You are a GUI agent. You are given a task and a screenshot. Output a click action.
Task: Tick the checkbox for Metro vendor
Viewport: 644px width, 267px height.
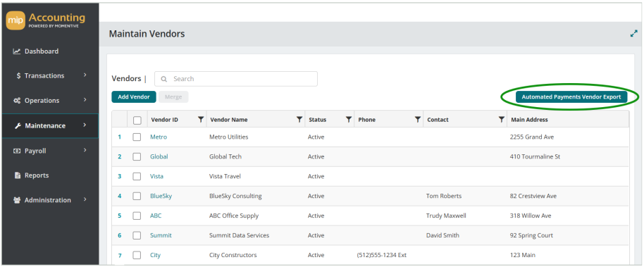[137, 137]
